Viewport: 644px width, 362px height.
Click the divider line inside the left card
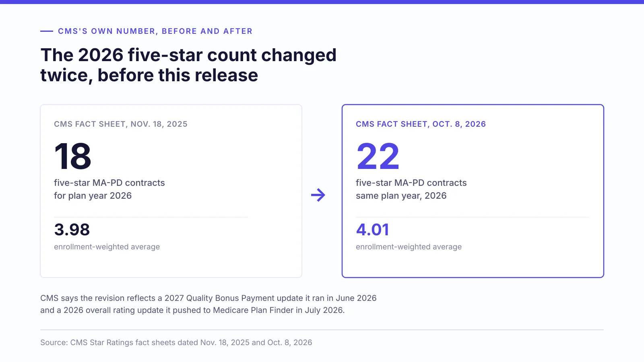[x=151, y=217]
